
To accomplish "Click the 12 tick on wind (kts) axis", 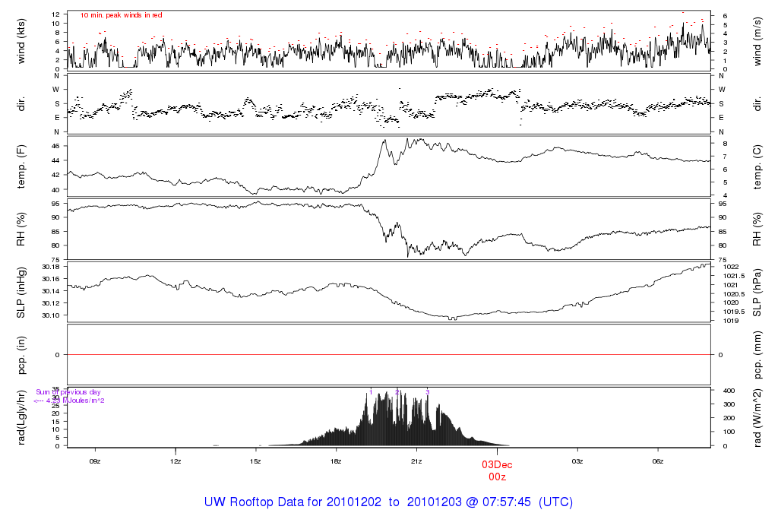I will tap(55, 14).
